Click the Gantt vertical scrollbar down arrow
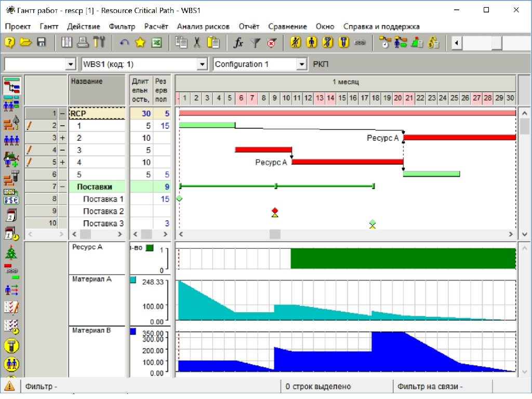This screenshot has height=399, width=532. [x=525, y=234]
